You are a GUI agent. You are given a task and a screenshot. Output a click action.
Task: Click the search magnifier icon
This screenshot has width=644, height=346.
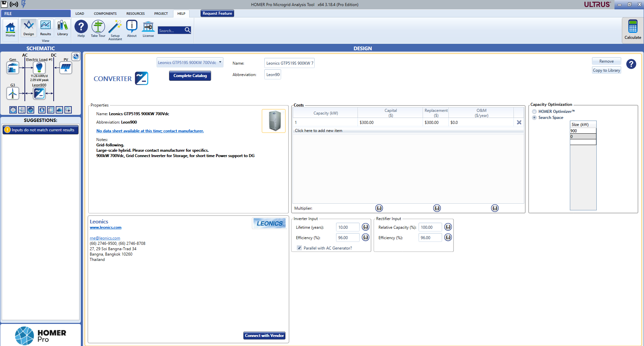coord(187,30)
